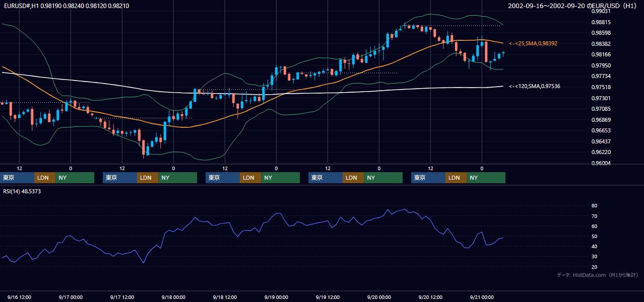Click the 9/19 00:00 time axis label

(x=276, y=297)
